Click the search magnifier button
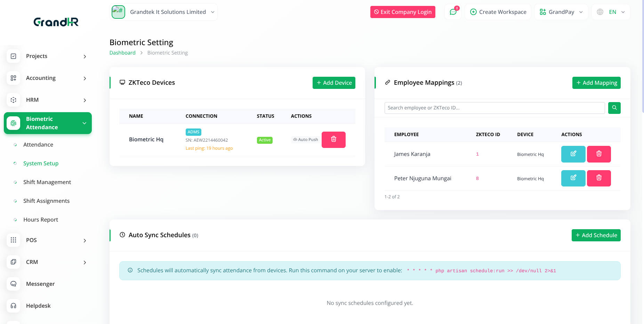The height and width of the screenshot is (324, 644). click(614, 108)
